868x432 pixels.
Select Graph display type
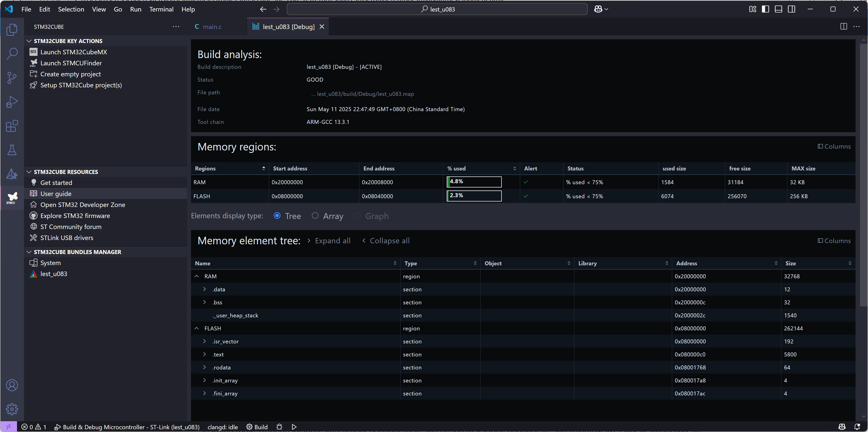(x=357, y=216)
